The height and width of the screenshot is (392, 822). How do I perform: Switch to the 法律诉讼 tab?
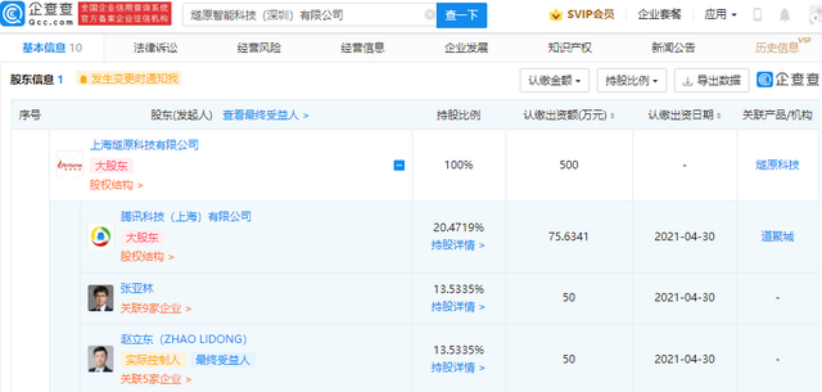pyautogui.click(x=155, y=48)
